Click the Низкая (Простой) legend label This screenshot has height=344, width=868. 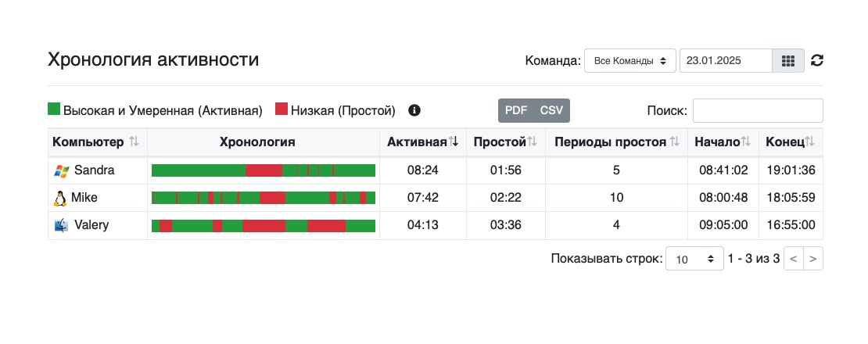click(343, 110)
